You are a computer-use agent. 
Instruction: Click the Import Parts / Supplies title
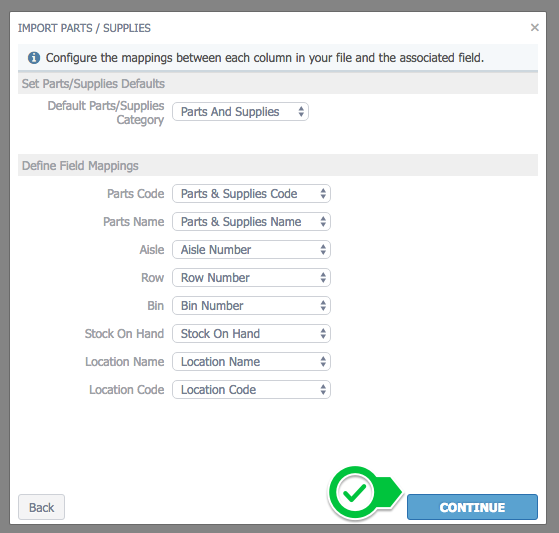[x=84, y=28]
